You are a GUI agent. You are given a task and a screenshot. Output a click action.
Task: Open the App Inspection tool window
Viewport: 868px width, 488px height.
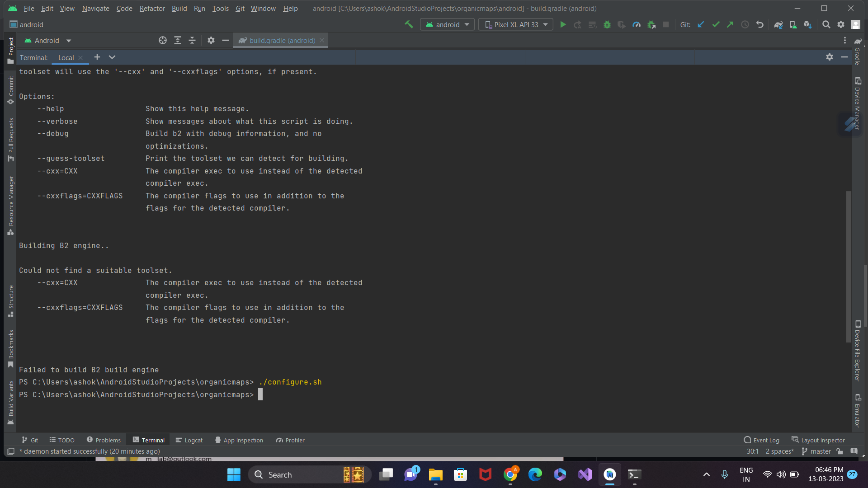click(239, 440)
